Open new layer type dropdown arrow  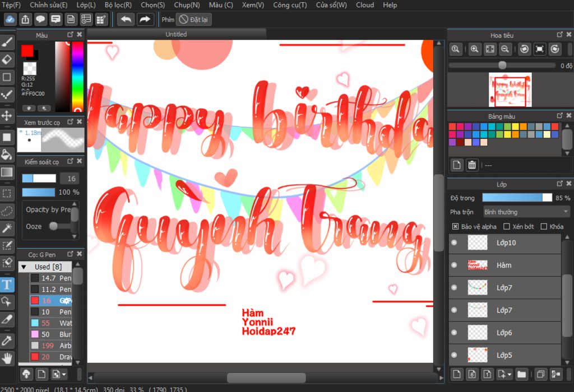[509, 375]
